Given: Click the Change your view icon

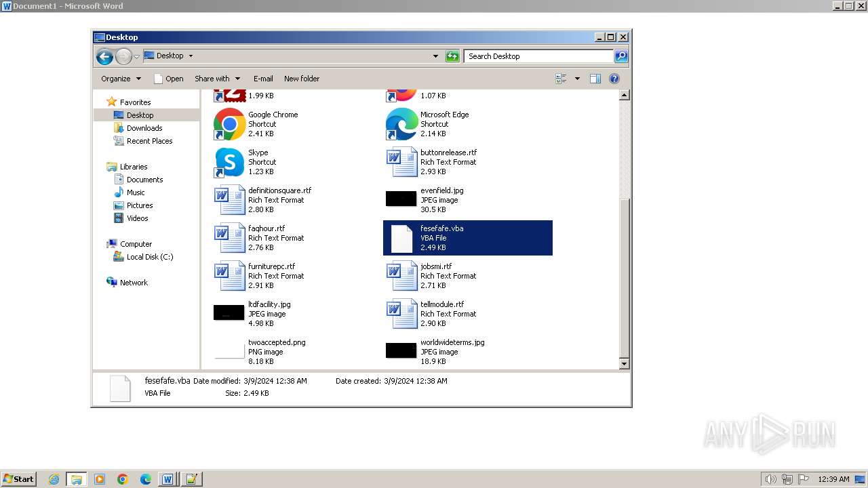Looking at the screenshot, I should pos(561,79).
